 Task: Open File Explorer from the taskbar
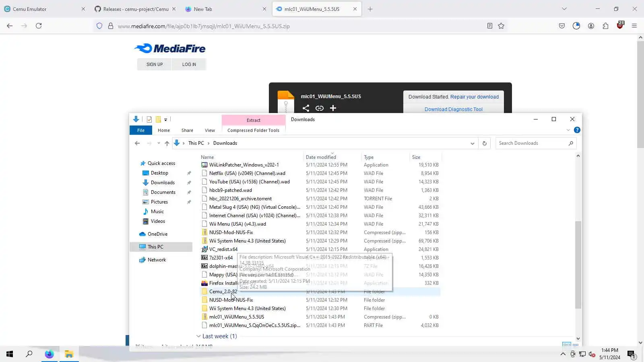pyautogui.click(x=69, y=354)
